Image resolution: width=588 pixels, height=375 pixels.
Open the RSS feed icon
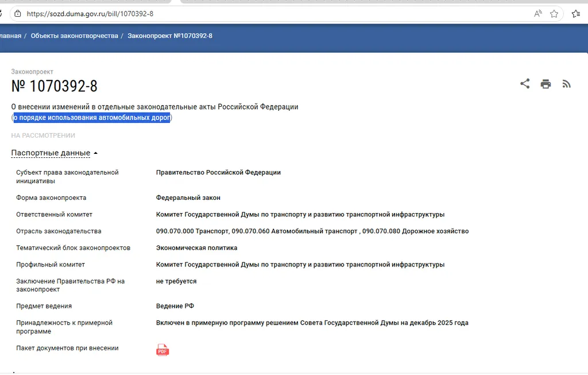(x=566, y=84)
